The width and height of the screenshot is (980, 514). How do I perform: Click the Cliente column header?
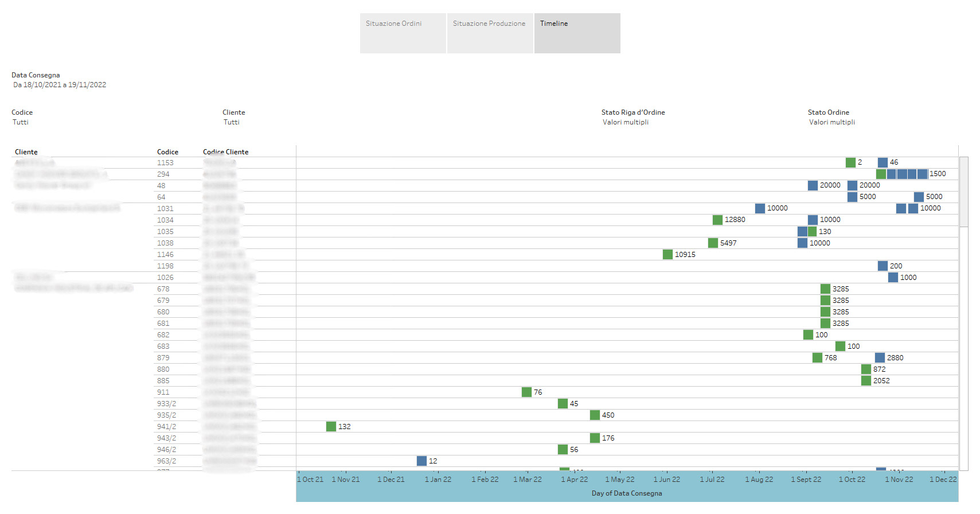(x=26, y=152)
